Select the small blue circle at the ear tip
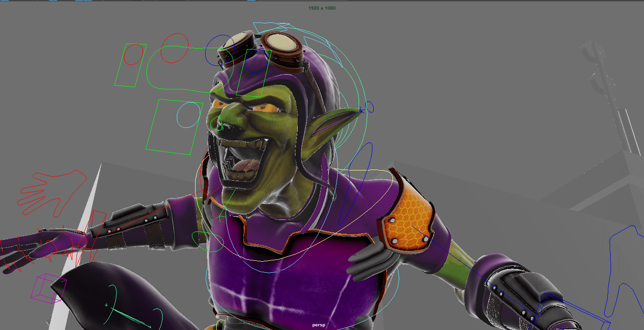The height and width of the screenshot is (330, 644). pyautogui.click(x=370, y=107)
